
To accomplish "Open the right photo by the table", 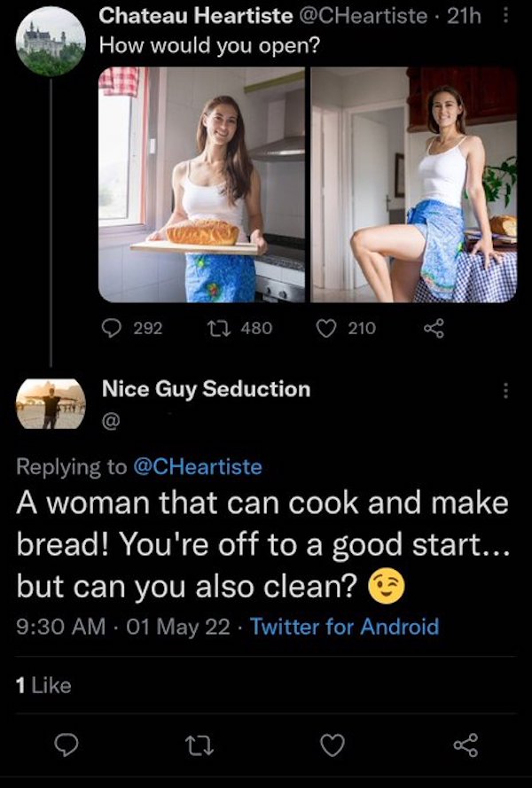I will tap(413, 185).
